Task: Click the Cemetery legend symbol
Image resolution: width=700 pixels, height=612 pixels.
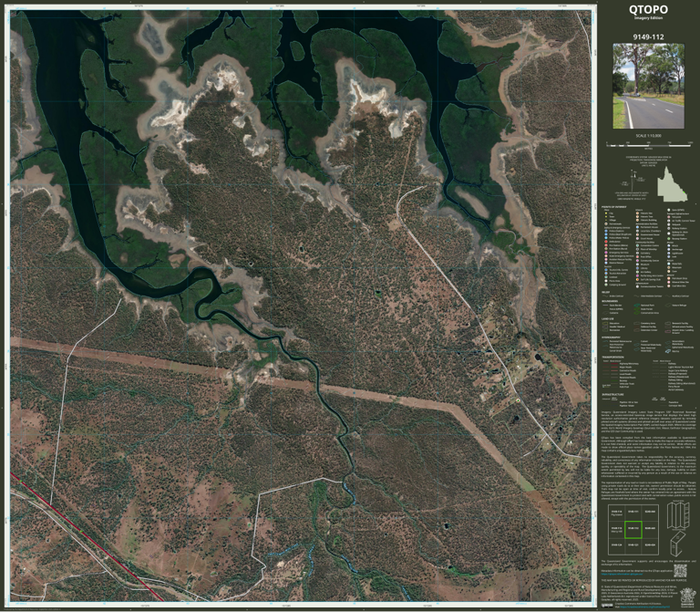Action: pyautogui.click(x=637, y=253)
